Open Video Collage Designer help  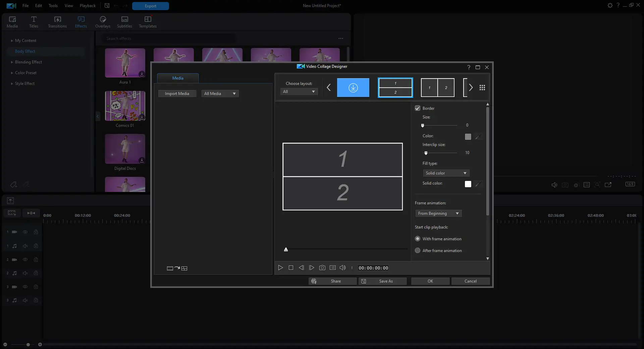coord(469,67)
